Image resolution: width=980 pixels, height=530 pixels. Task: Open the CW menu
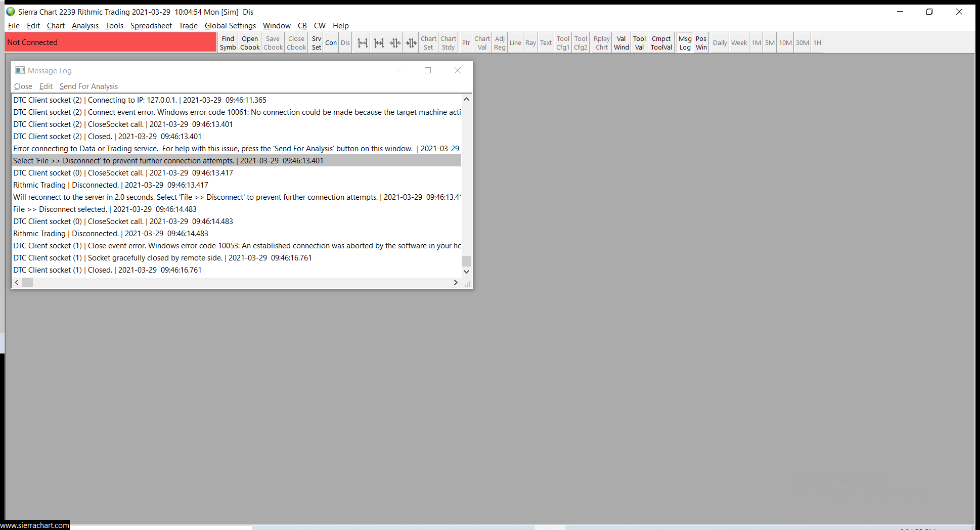pyautogui.click(x=320, y=26)
